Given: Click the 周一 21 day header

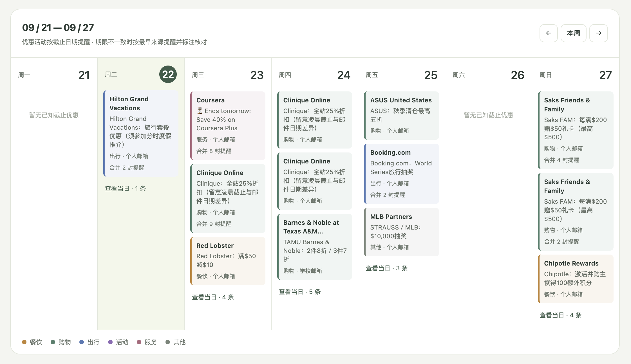Looking at the screenshot, I should click(x=54, y=75).
